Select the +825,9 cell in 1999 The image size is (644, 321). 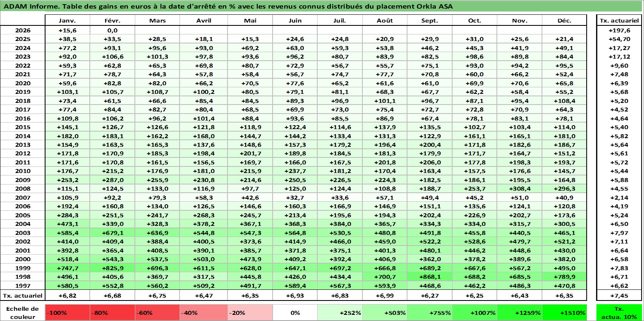[x=112, y=268]
